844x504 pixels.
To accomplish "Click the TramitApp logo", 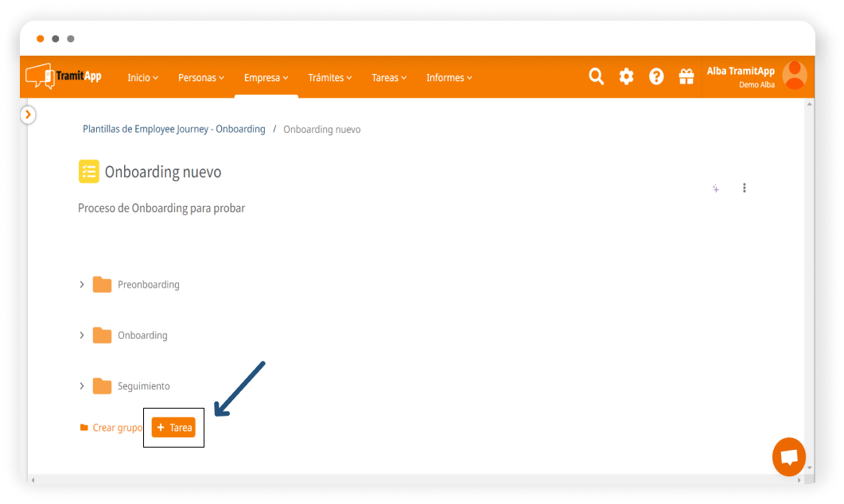I will tap(64, 76).
